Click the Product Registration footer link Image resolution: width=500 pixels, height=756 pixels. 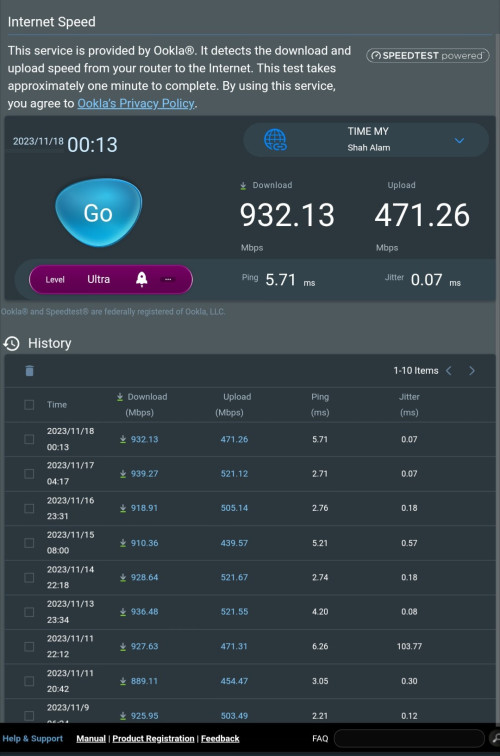coord(153,738)
